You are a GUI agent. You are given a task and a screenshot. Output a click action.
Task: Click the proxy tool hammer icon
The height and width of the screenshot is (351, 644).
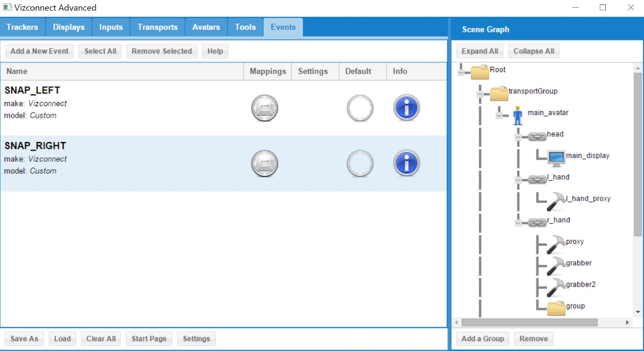click(x=556, y=244)
